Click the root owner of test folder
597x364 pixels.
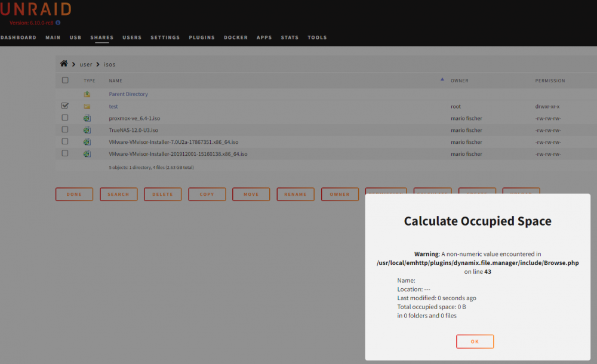456,106
